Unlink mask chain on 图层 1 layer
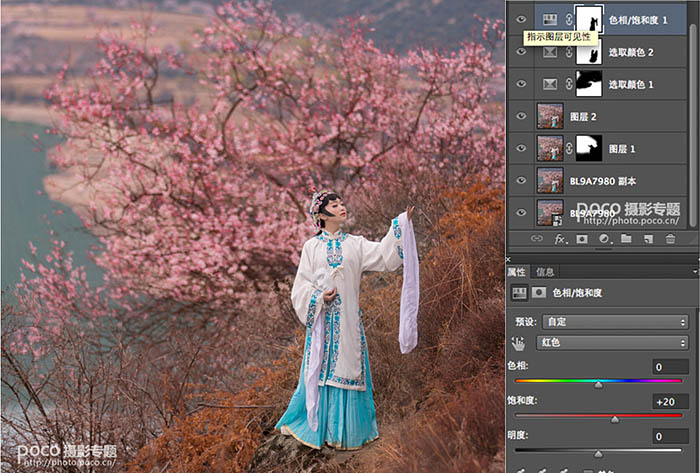This screenshot has width=700, height=473. [x=569, y=148]
